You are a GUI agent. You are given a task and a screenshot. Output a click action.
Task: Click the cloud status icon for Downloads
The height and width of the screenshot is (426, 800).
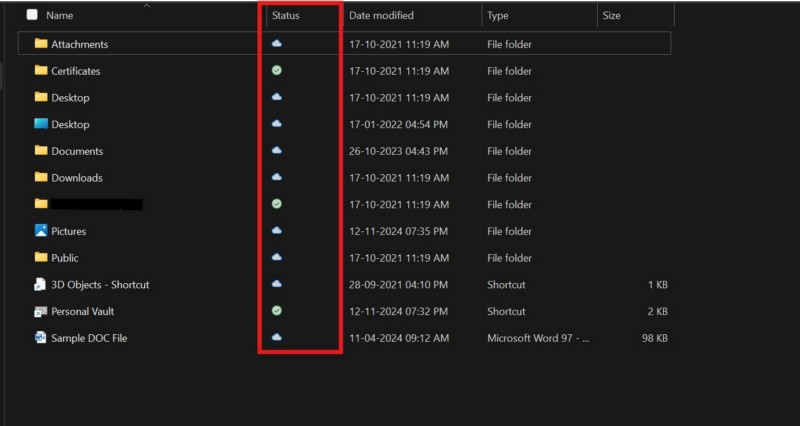coord(277,178)
